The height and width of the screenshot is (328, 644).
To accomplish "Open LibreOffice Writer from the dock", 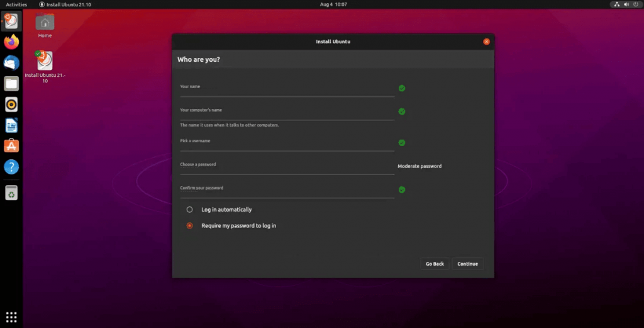I will (11, 125).
